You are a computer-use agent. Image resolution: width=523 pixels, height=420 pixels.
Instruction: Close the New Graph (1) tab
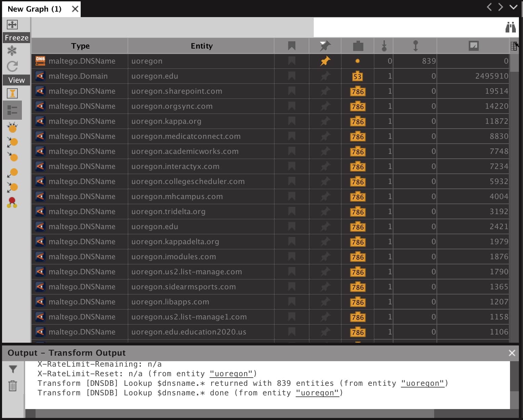75,9
